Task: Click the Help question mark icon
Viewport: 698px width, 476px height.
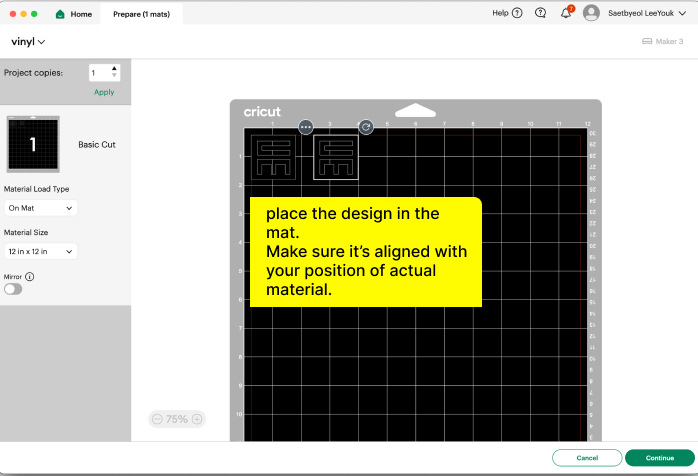Action: point(517,13)
